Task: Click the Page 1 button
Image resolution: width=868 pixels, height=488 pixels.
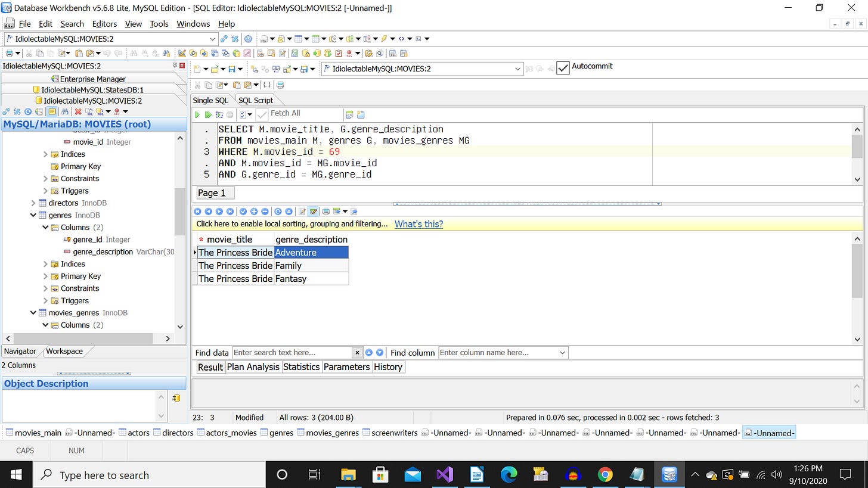Action: tap(215, 193)
